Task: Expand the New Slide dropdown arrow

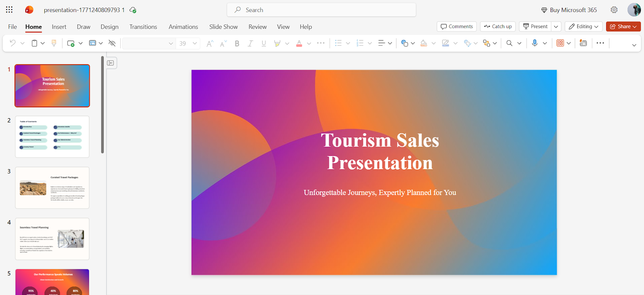Action: pyautogui.click(x=80, y=43)
